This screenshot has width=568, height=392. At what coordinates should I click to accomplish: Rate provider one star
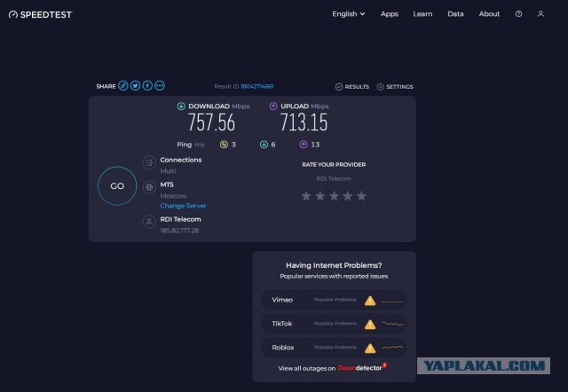[x=306, y=196]
